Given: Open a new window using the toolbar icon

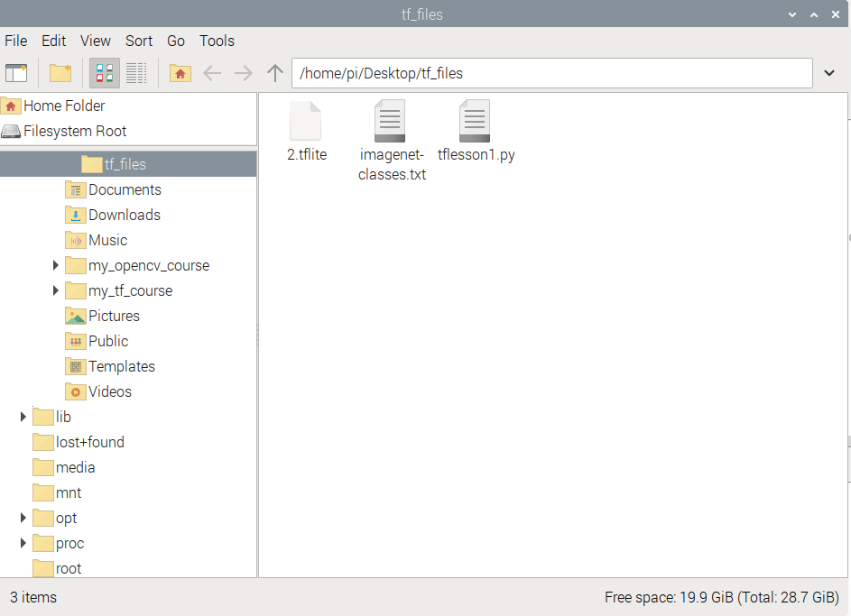Looking at the screenshot, I should [x=16, y=73].
